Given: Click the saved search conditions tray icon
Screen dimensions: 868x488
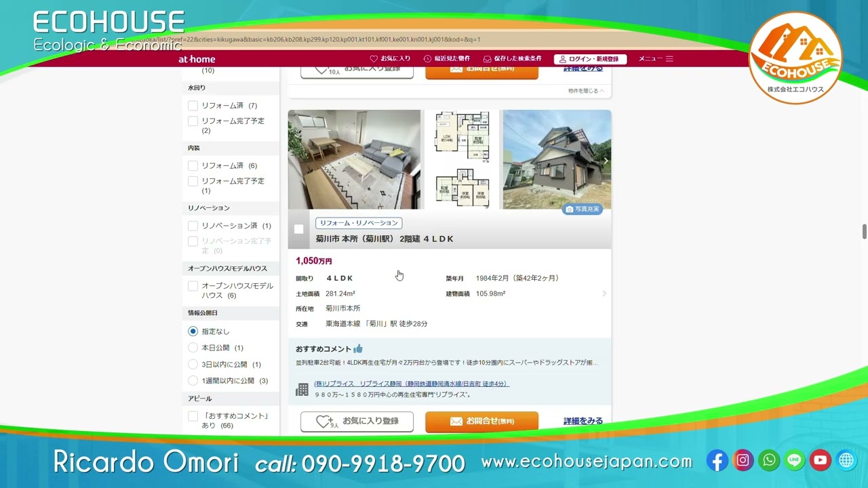Looking at the screenshot, I should 487,59.
